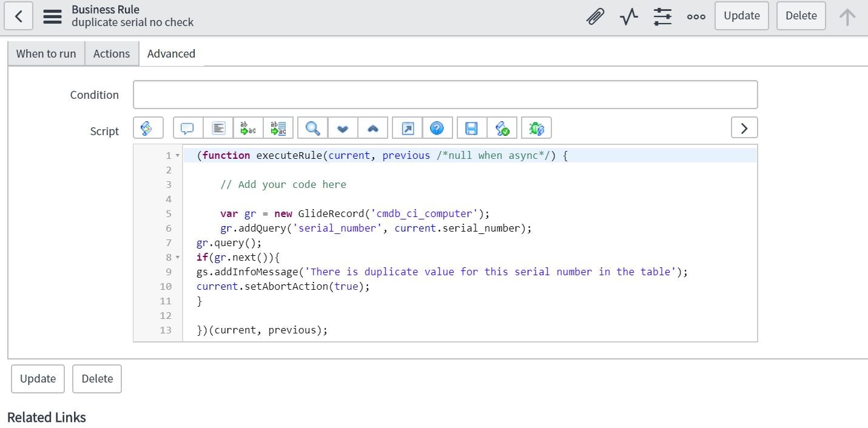Toggle comment in script toolbar
This screenshot has height=428, width=868.
pyautogui.click(x=188, y=128)
